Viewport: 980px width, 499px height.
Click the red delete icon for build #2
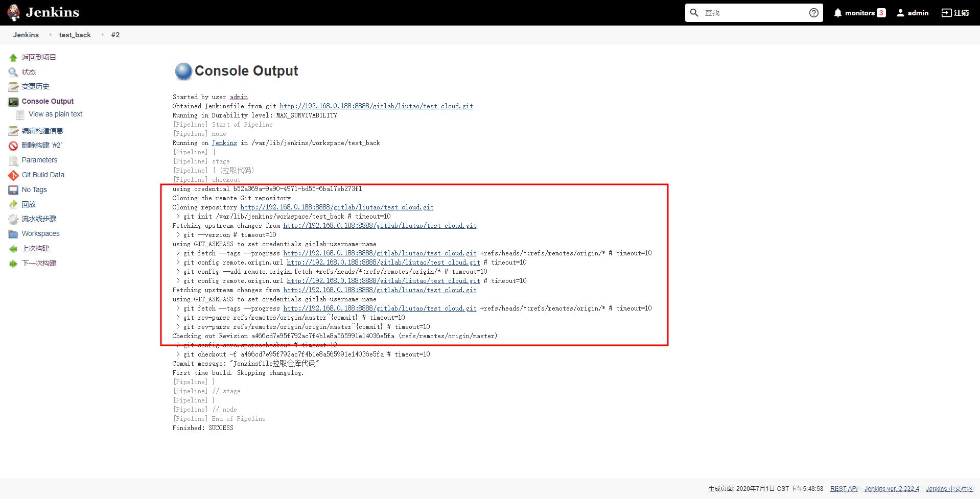click(x=13, y=146)
